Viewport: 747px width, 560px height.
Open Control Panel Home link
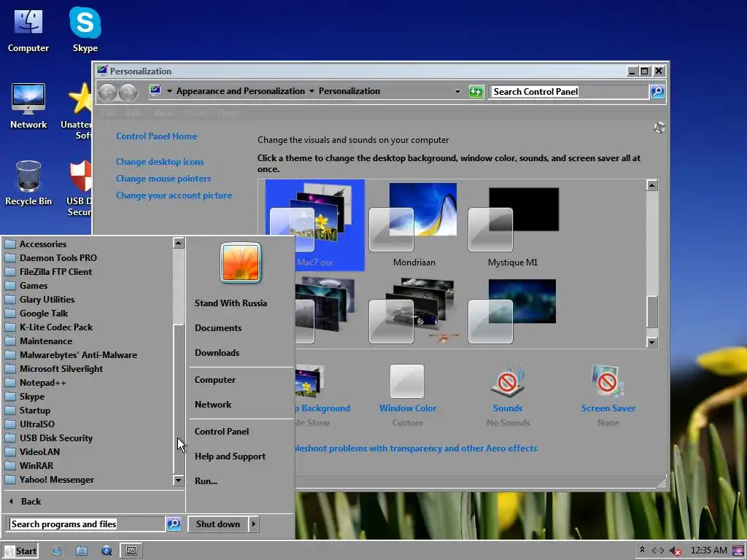156,136
